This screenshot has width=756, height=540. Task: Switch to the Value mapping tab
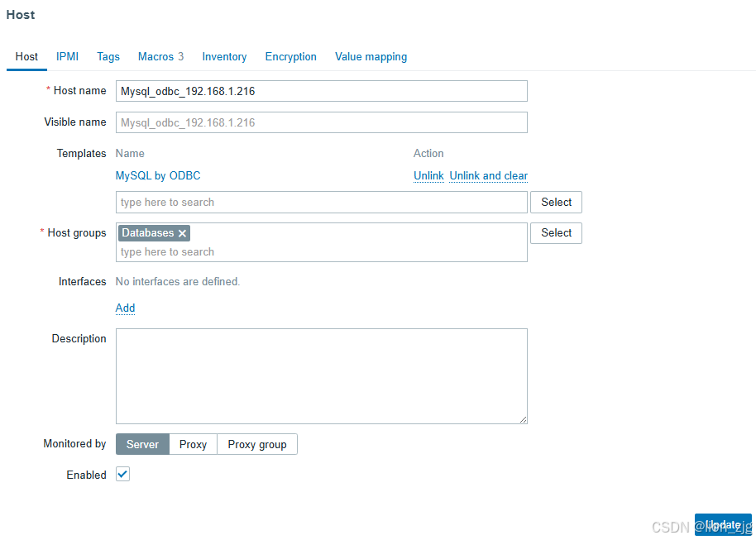click(371, 56)
